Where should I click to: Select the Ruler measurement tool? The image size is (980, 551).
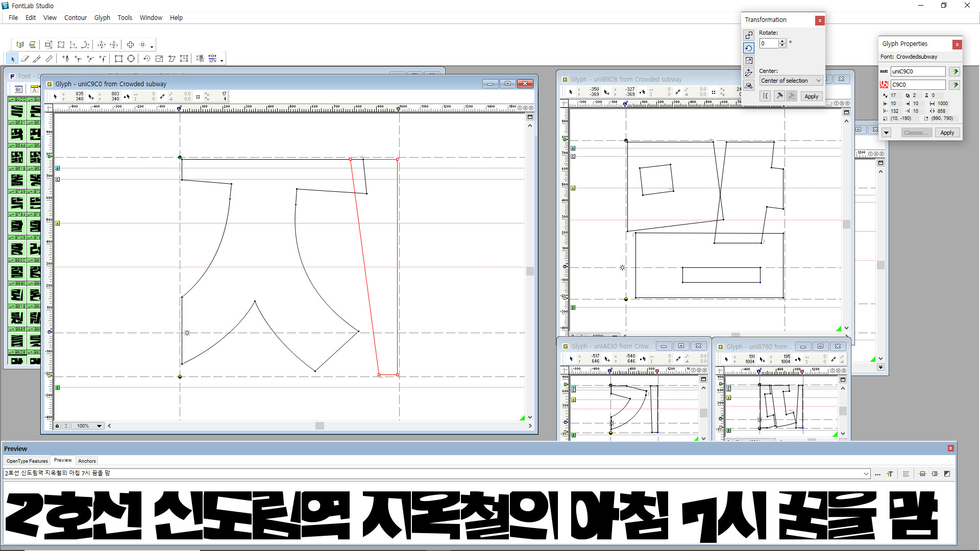(x=49, y=59)
